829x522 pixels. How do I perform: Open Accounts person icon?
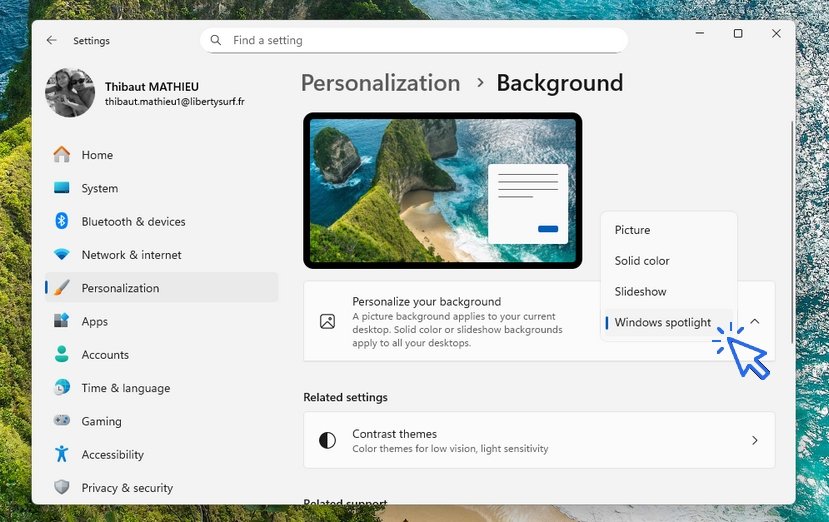point(62,354)
